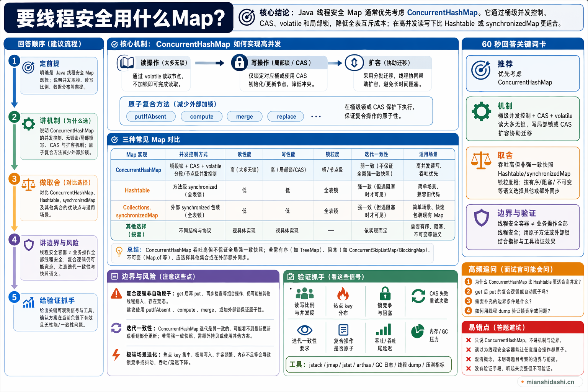Click the 迭代一致性 column header
Screen dimensions: 588x392
pos(376,154)
